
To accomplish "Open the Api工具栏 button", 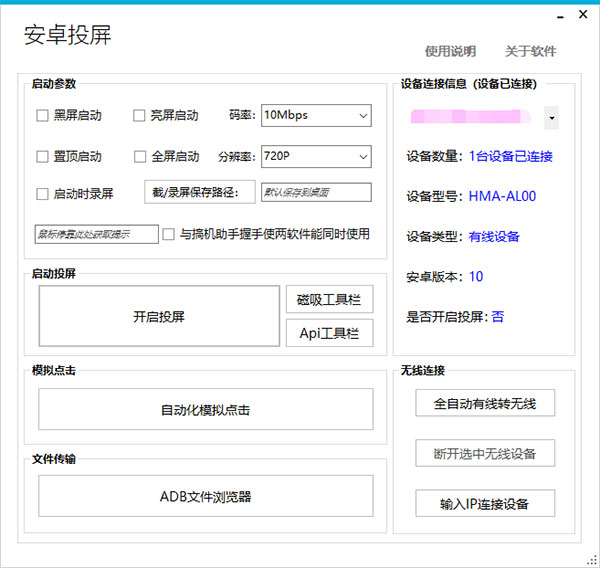I will (x=329, y=333).
